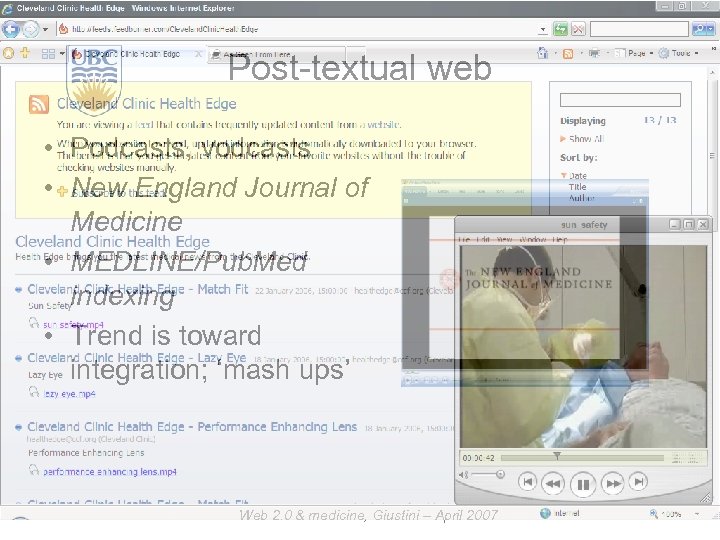
Task: Pause the sun safety video
Action: pyautogui.click(x=583, y=484)
